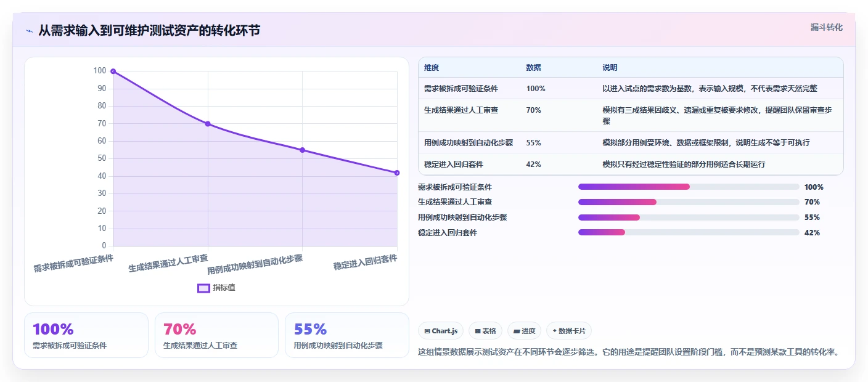Select the Chart.js chip
The height and width of the screenshot is (382, 868).
tap(441, 331)
